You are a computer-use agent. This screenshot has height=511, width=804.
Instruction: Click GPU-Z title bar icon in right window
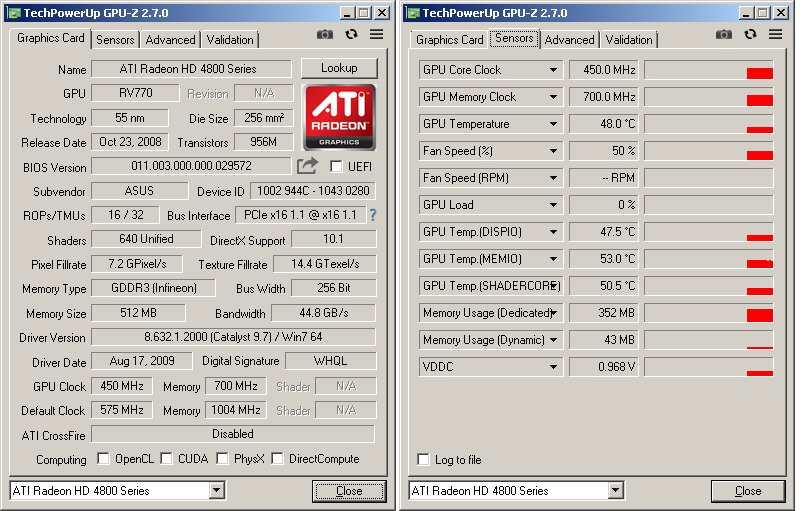point(413,13)
